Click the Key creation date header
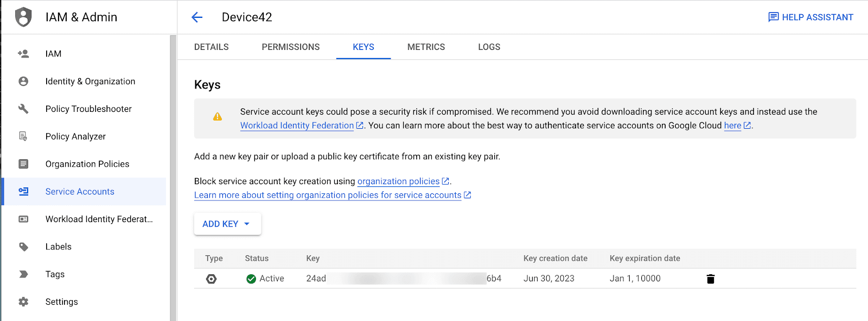This screenshot has height=321, width=868. point(556,259)
